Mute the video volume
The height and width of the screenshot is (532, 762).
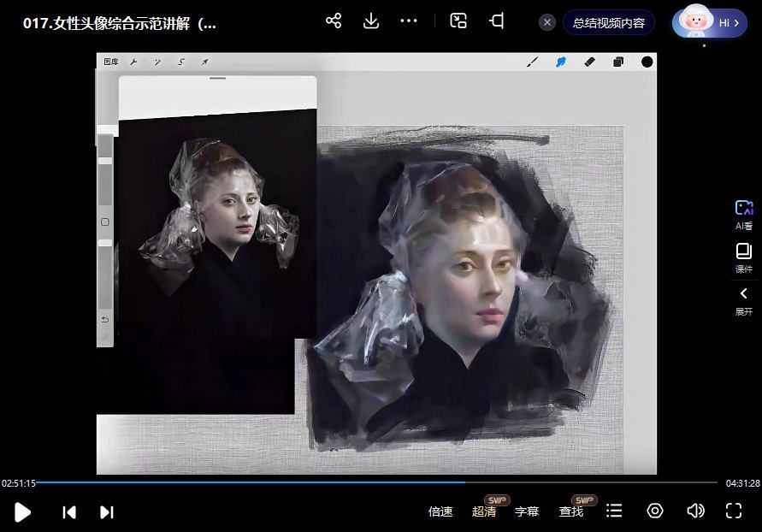click(695, 511)
